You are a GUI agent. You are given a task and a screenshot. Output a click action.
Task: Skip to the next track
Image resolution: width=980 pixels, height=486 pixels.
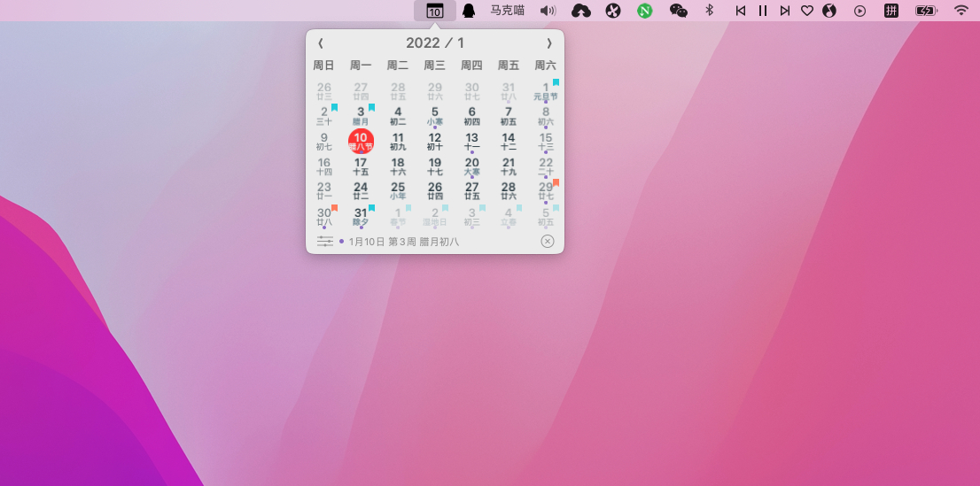[785, 11]
